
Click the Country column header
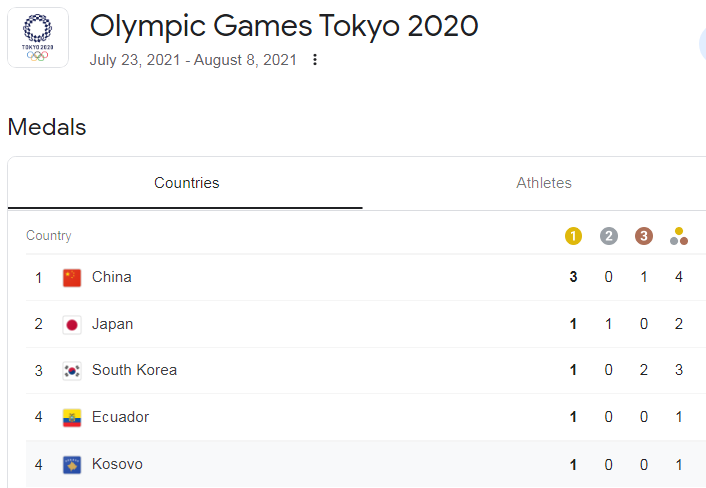point(49,236)
